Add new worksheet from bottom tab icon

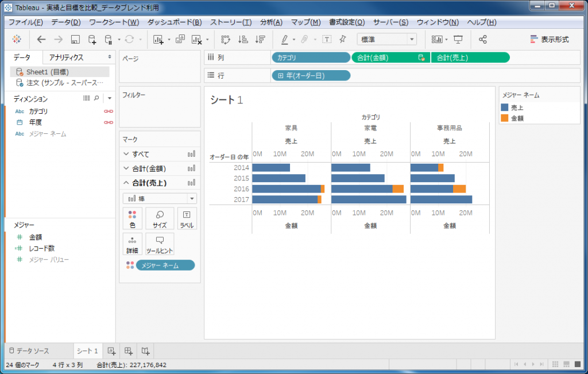(111, 350)
